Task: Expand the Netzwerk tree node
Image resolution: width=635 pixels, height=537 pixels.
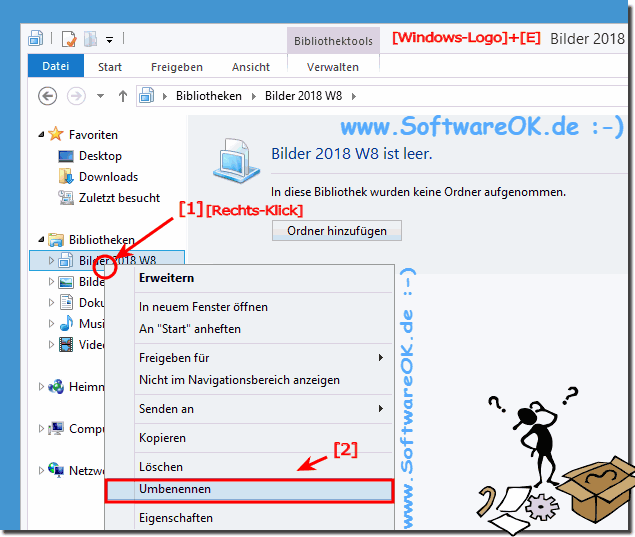Action: point(41,471)
